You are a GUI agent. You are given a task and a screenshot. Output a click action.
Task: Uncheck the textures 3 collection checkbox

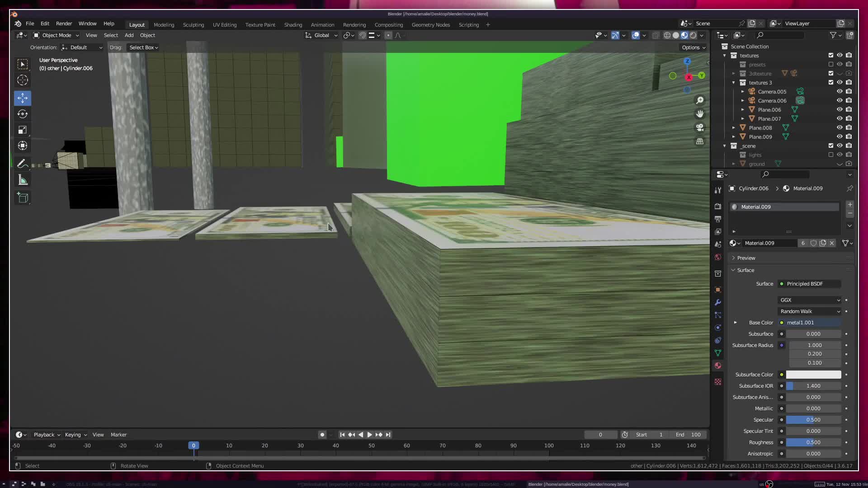click(830, 83)
